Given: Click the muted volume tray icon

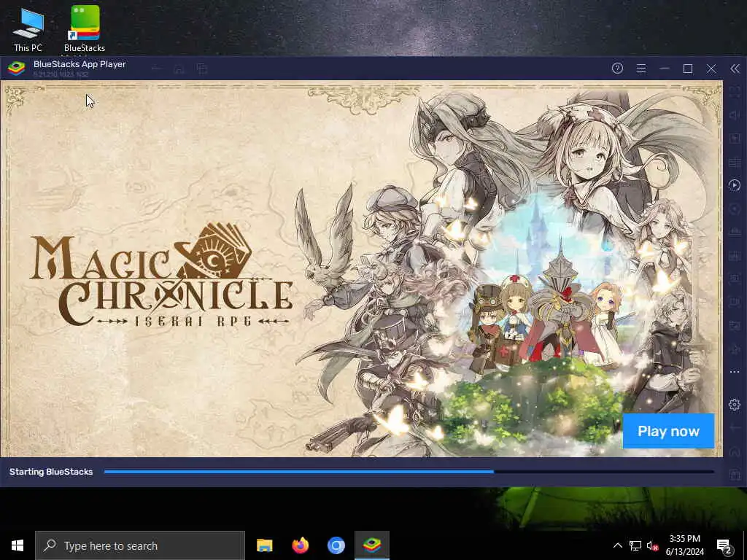Looking at the screenshot, I should point(652,545).
